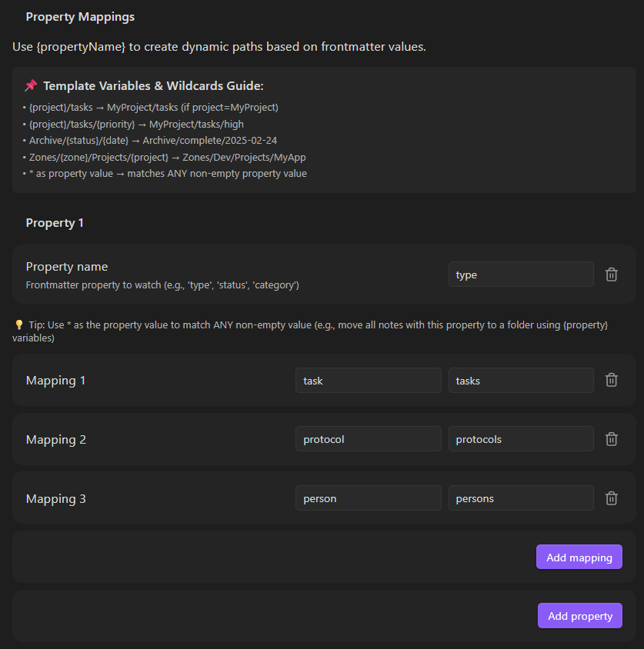Edit the Mapping 1 folder field 'tasks'
This screenshot has width=644, height=649.
pos(521,380)
